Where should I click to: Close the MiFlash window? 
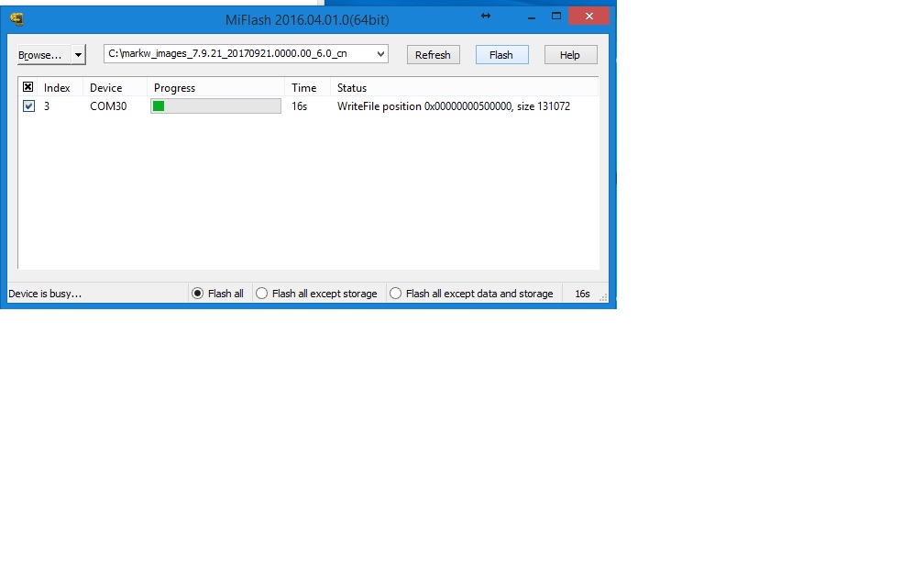point(589,16)
